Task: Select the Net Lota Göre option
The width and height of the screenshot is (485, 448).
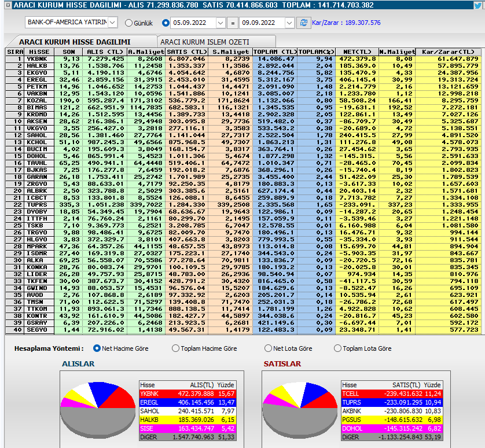Action: (268, 348)
